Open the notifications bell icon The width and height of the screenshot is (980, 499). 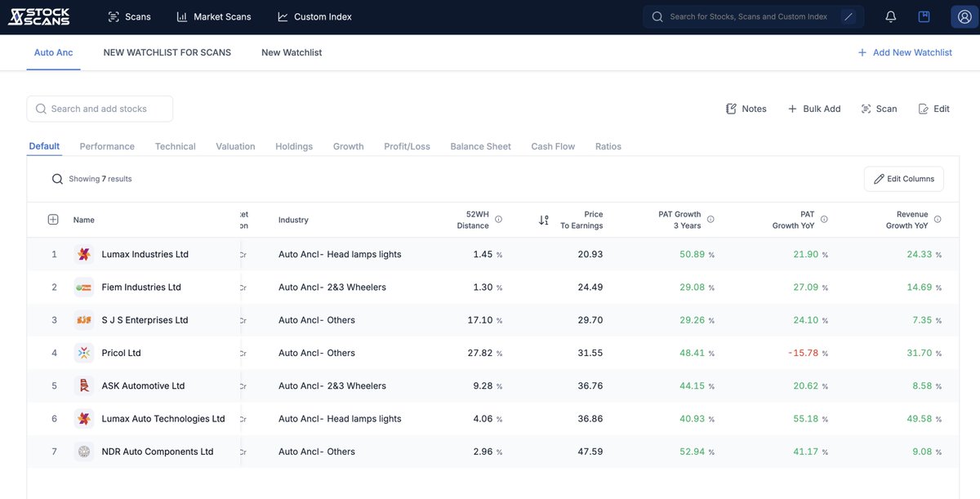tap(891, 16)
